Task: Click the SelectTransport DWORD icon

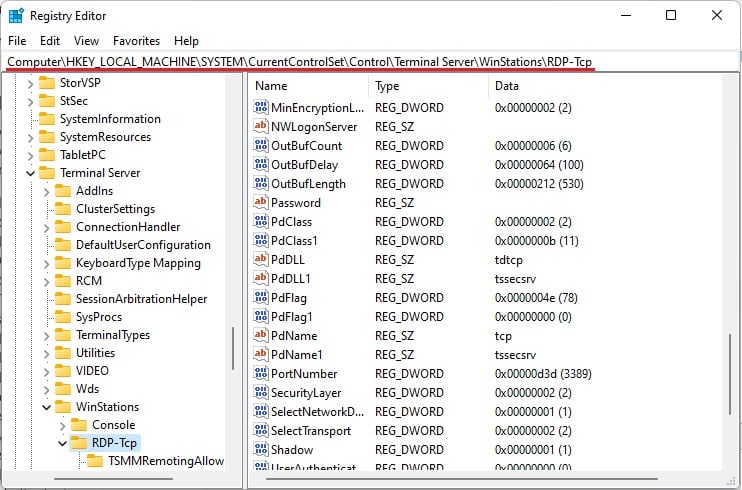Action: (261, 429)
